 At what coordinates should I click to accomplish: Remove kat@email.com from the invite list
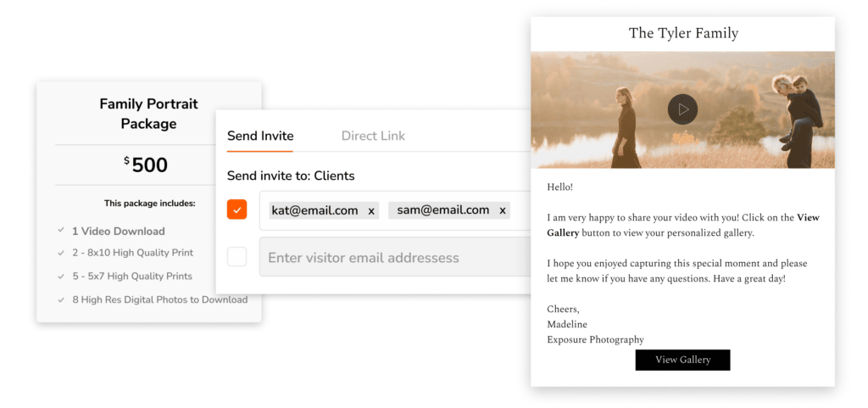[371, 211]
